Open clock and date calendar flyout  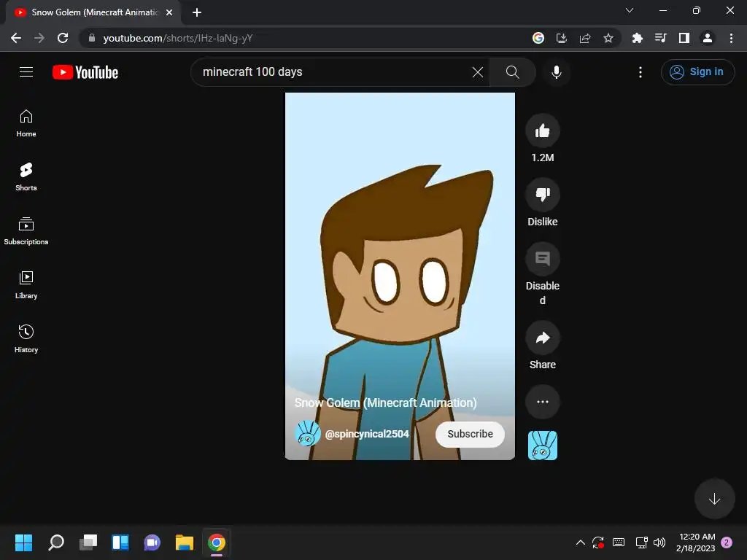tap(695, 542)
